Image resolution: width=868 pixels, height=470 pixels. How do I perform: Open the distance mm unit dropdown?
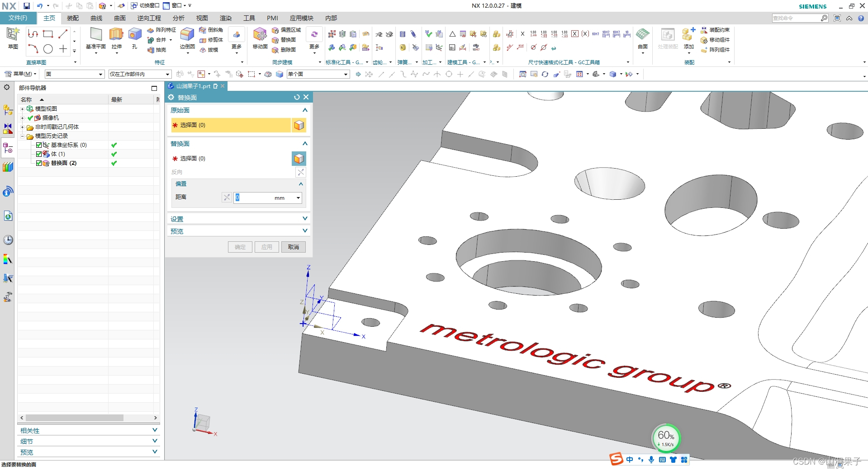(298, 198)
